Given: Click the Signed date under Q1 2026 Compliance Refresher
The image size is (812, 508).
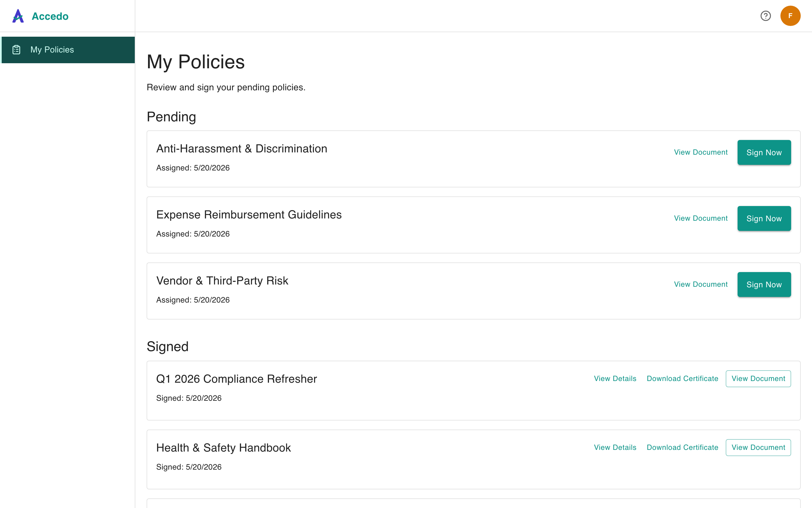Looking at the screenshot, I should pos(189,398).
